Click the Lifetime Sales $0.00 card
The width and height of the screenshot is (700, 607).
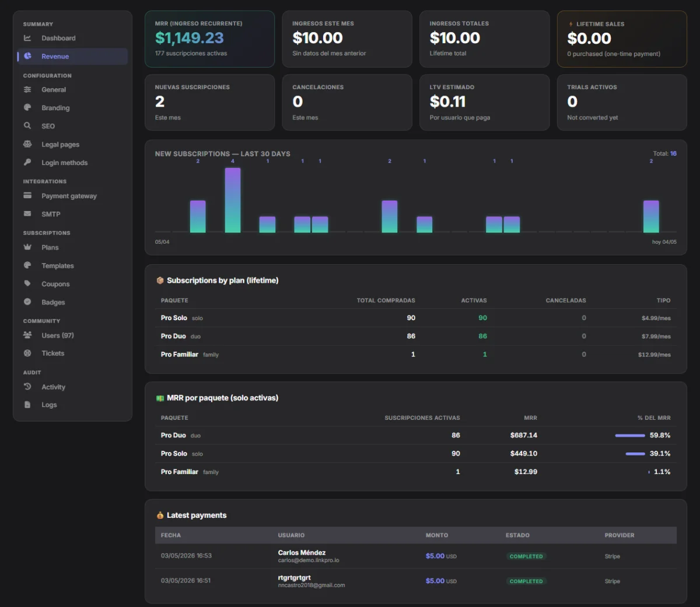point(622,39)
